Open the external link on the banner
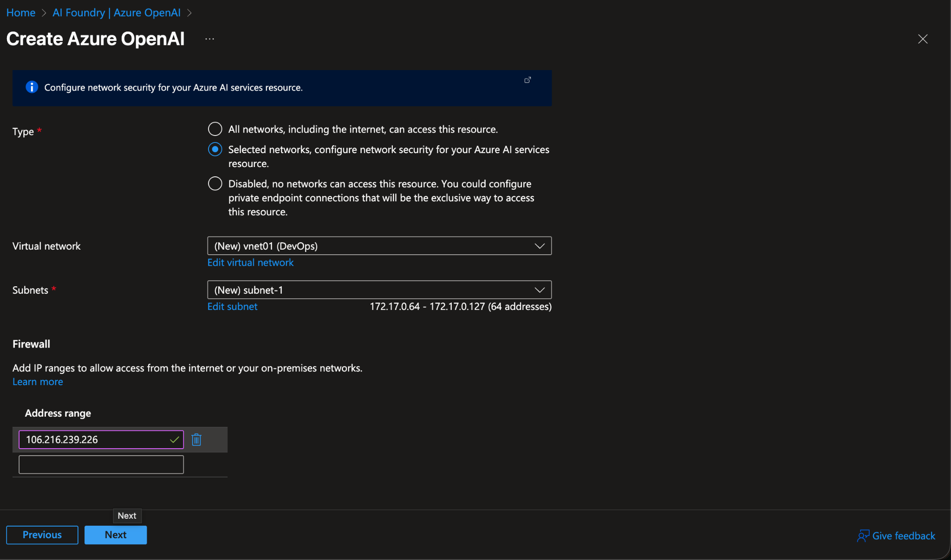951x560 pixels. pos(527,80)
